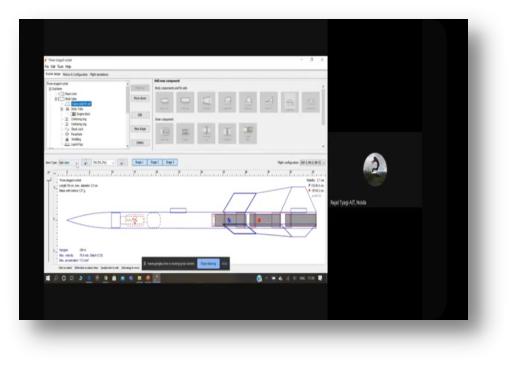Collapse the Body tube tree node
514x366 pixels.
tap(56, 99)
